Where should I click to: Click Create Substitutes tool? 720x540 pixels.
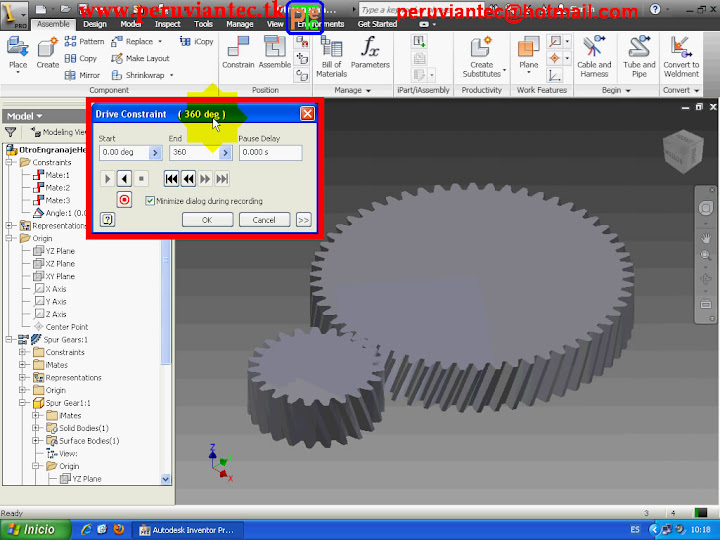click(482, 57)
